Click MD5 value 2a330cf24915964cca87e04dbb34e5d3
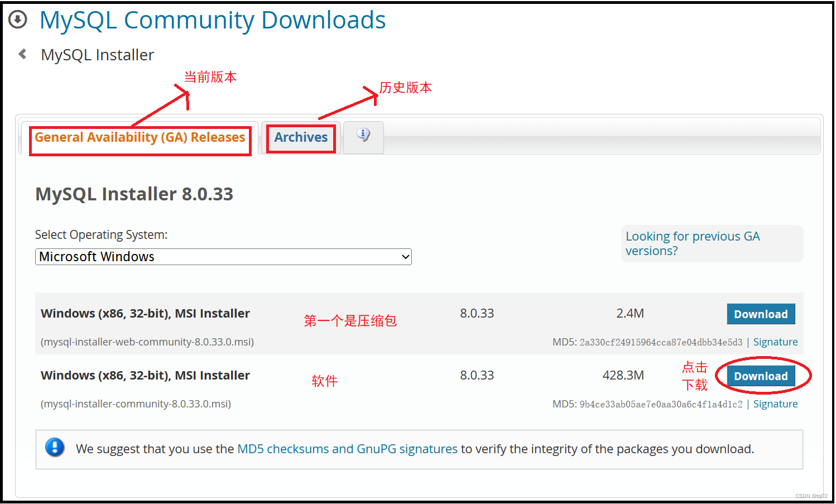The width and height of the screenshot is (836, 504). [x=661, y=342]
